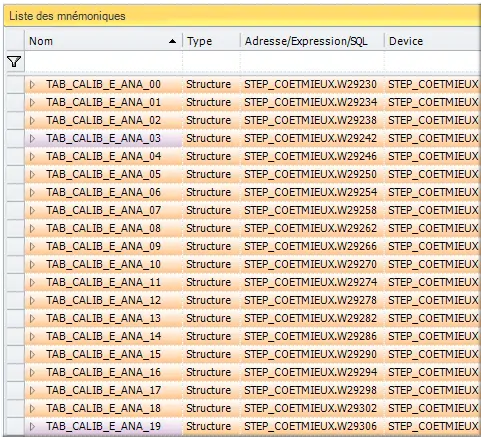Image resolution: width=481 pixels, height=437 pixels.
Task: Select address cell STEP_COETMIEUX.W29302
Action: [x=312, y=408]
